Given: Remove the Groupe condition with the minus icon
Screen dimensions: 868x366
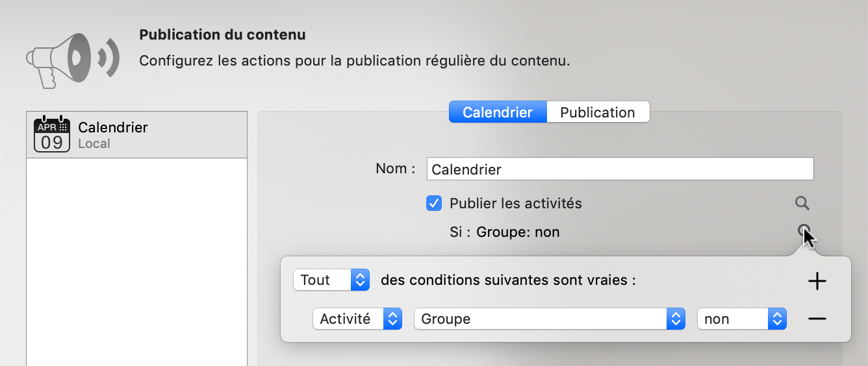Looking at the screenshot, I should point(817,319).
